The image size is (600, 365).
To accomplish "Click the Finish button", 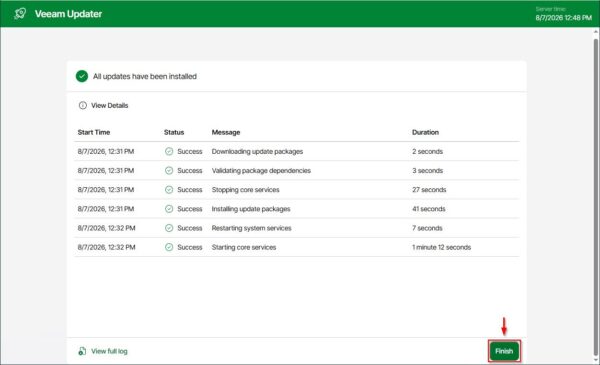I will coord(504,351).
